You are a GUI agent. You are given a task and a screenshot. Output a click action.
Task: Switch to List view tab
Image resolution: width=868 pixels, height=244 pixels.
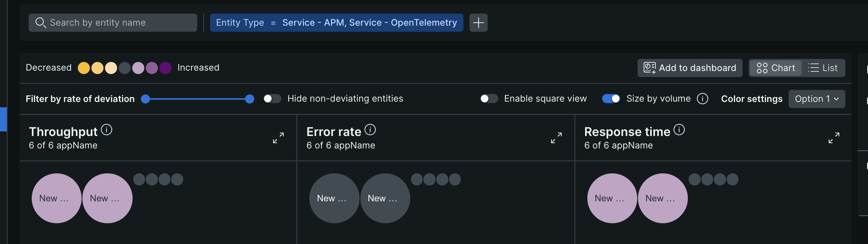(823, 68)
